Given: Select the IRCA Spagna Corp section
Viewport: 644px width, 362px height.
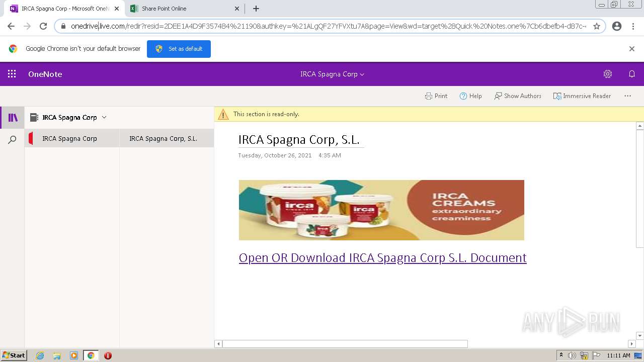Looking at the screenshot, I should click(x=72, y=138).
